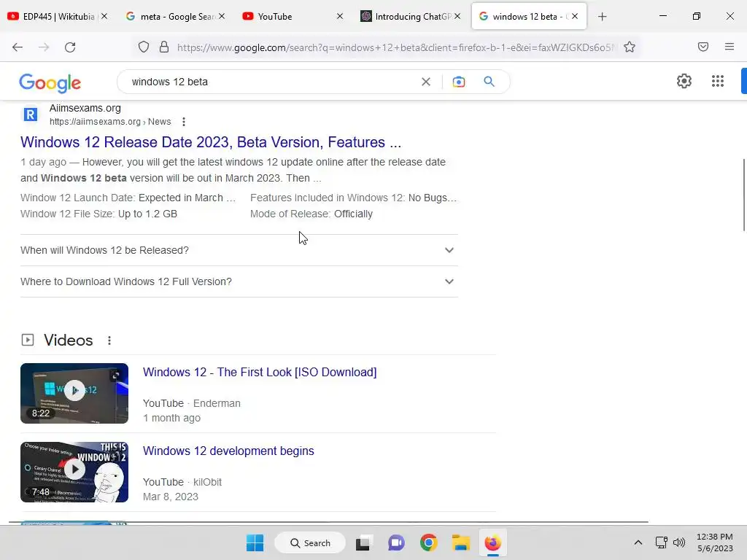Open Task View on taskbar
The width and height of the screenshot is (747, 560).
pyautogui.click(x=363, y=542)
